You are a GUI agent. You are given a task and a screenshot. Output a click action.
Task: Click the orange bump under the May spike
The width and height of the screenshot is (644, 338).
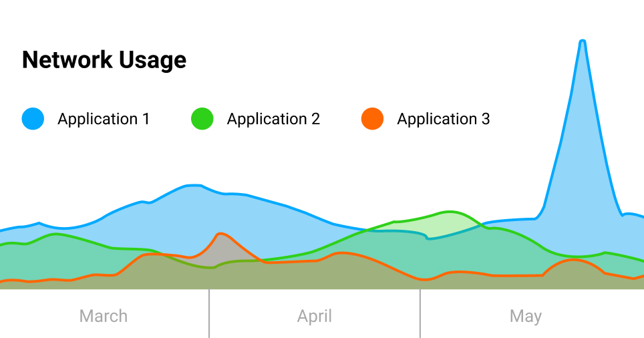point(572,260)
